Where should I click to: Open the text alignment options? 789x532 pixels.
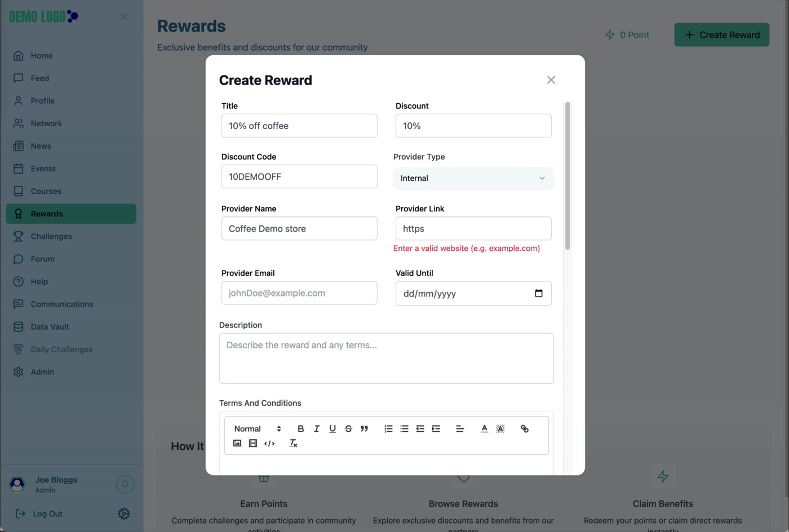460,429
